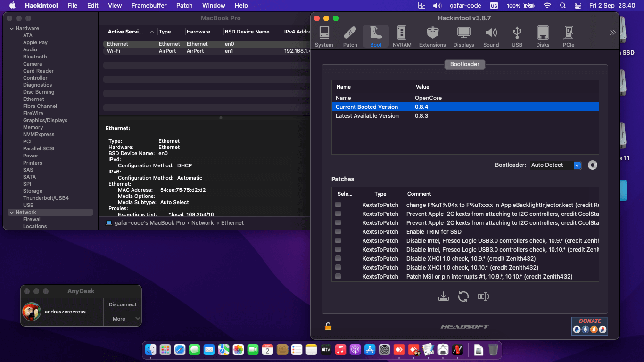Select the Wi-Fi row in Active Services
The width and height of the screenshot is (644, 362).
(206, 51)
